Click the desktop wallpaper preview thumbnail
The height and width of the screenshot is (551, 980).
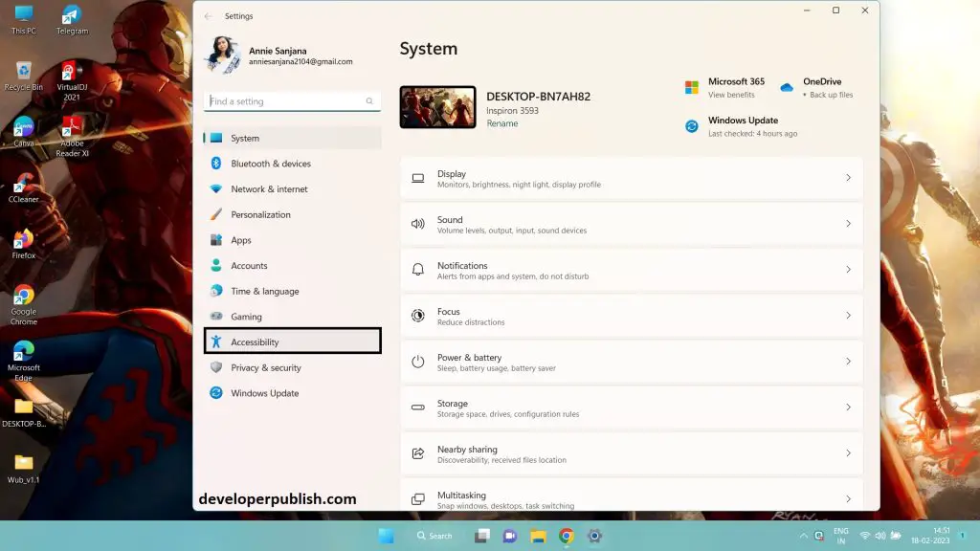(x=437, y=107)
